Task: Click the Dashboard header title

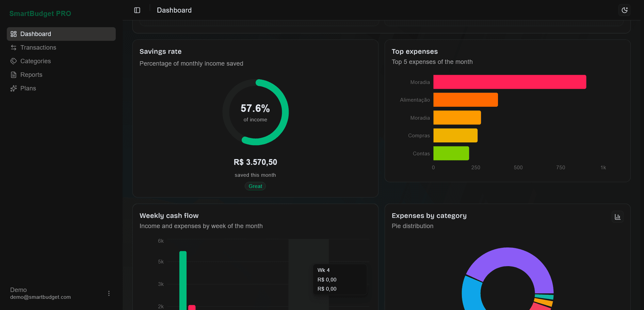Action: pos(174,10)
